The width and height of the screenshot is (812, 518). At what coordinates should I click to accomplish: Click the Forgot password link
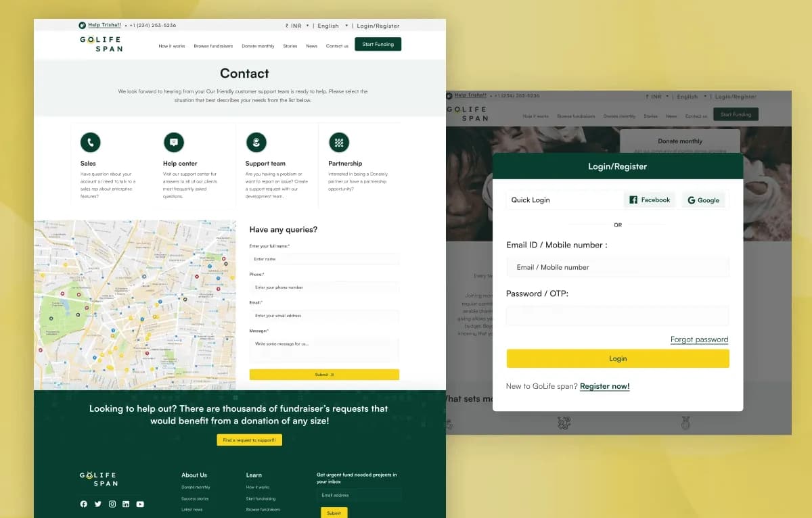(x=700, y=339)
